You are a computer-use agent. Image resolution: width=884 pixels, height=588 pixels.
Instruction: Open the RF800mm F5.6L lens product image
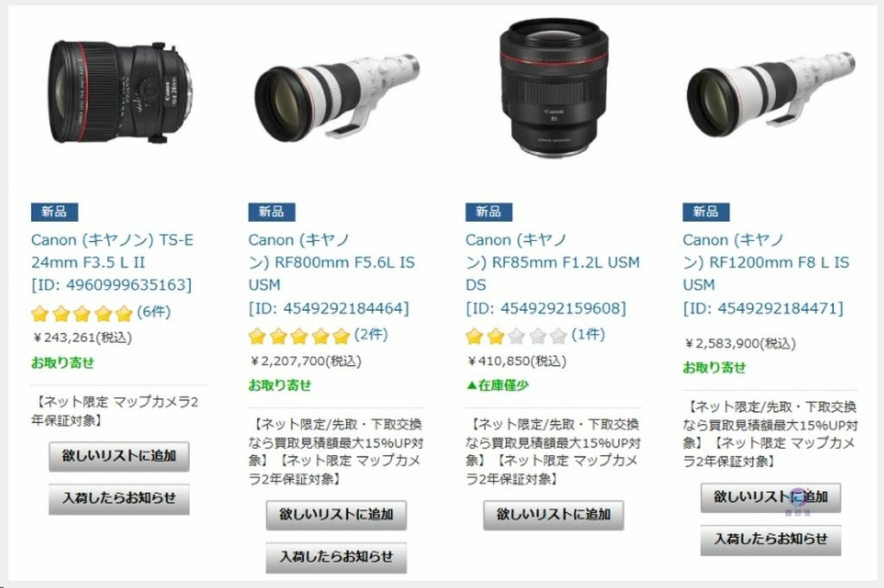coord(338,97)
